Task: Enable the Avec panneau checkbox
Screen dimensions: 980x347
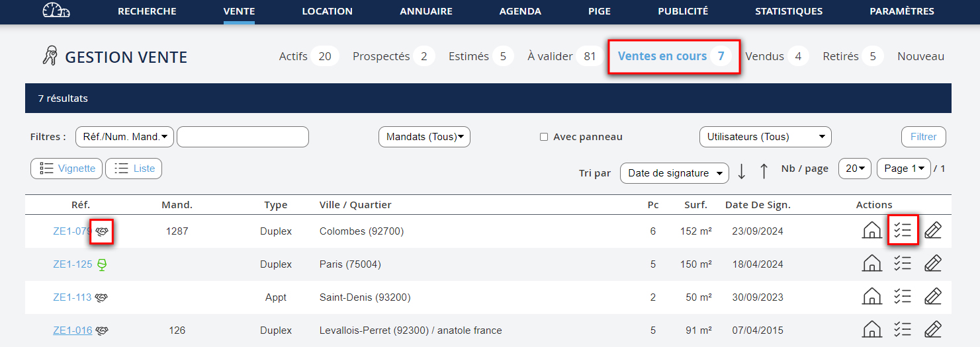Action: pyautogui.click(x=544, y=137)
